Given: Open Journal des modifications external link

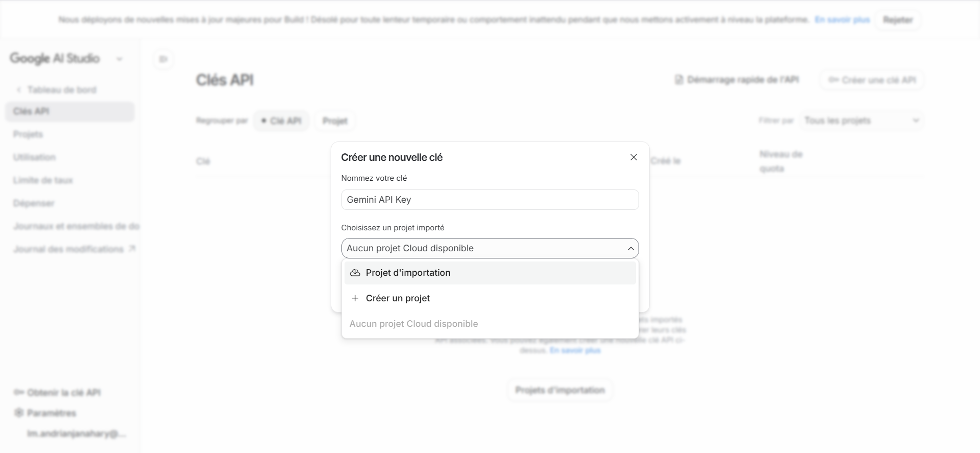Looking at the screenshot, I should tap(133, 248).
